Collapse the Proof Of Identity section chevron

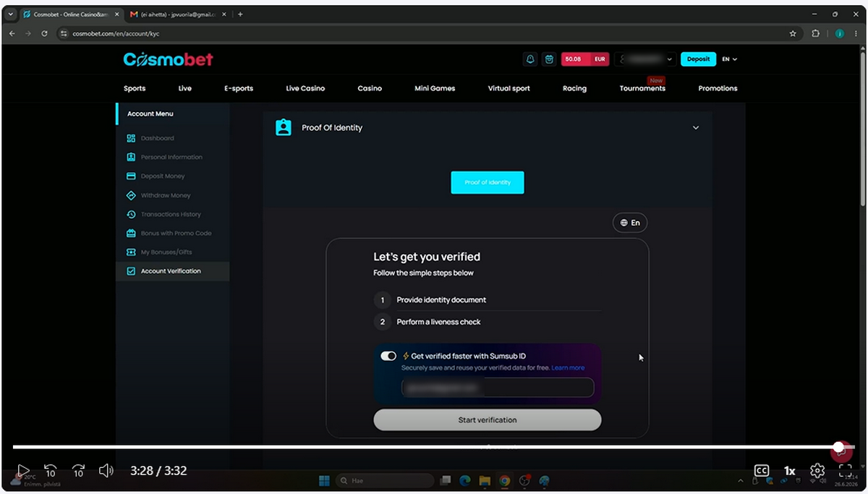pyautogui.click(x=696, y=128)
